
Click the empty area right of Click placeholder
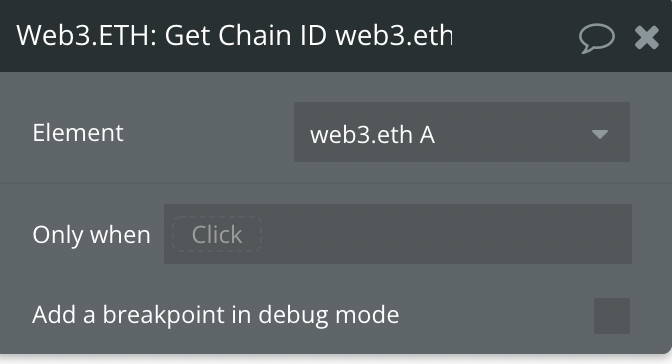coord(446,234)
